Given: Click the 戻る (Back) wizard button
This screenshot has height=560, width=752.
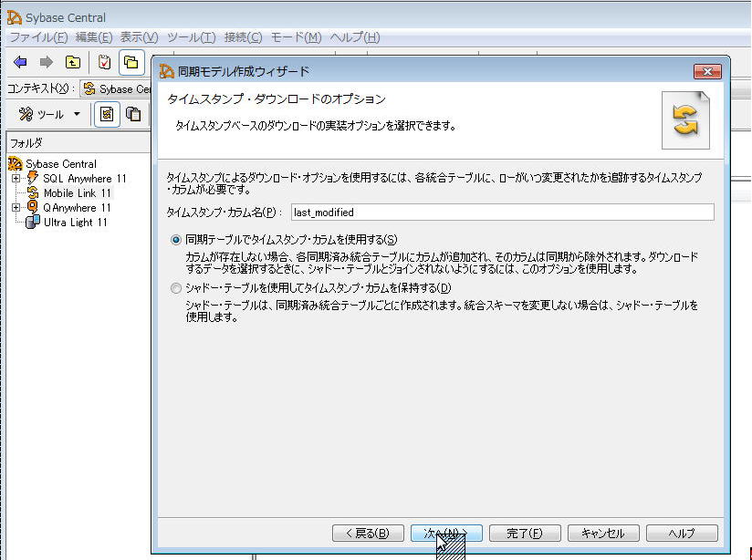Looking at the screenshot, I should [x=368, y=534].
